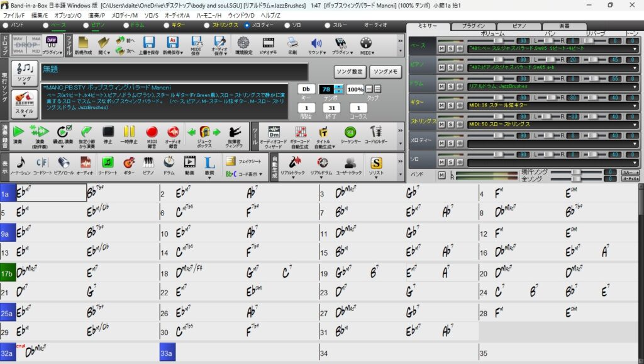Viewport: 644px width, 364px height.
Task: Open the Guitar (ギター) window icon
Action: [129, 166]
